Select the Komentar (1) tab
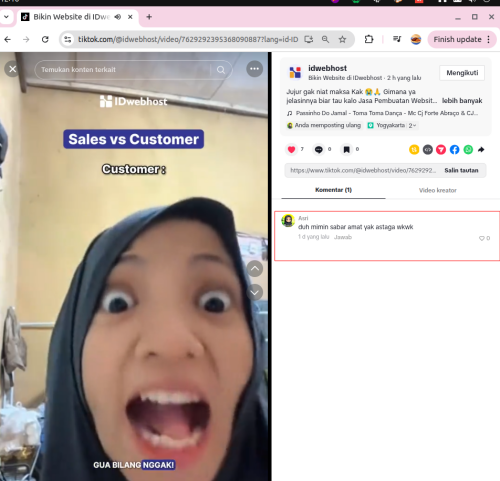 tap(333, 190)
